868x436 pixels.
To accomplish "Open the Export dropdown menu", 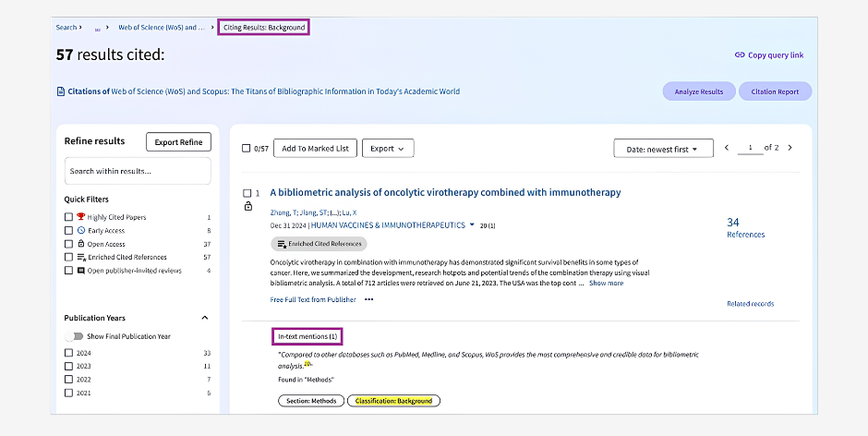I will coord(388,149).
